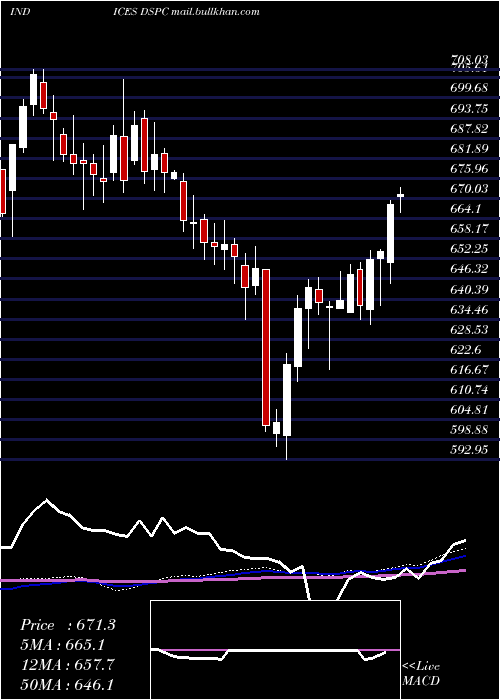Click the peak of the white indicator line
This screenshot has height=700, width=500.
point(46,500)
